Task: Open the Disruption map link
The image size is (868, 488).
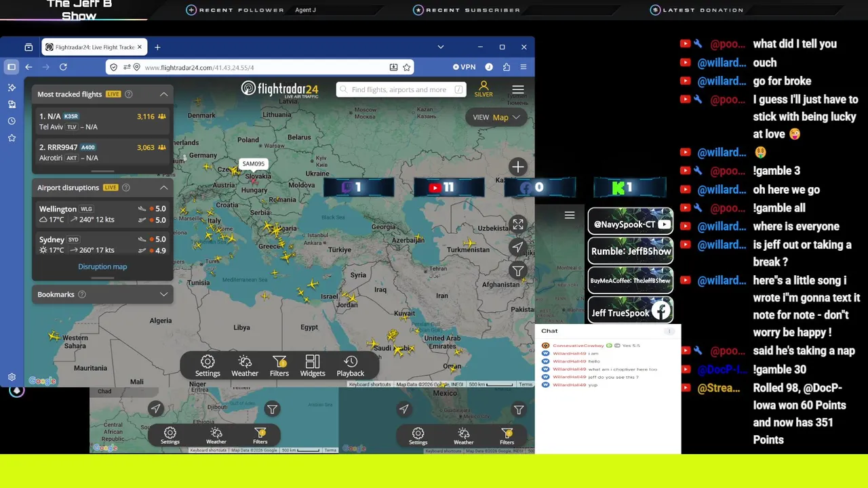Action: (102, 266)
